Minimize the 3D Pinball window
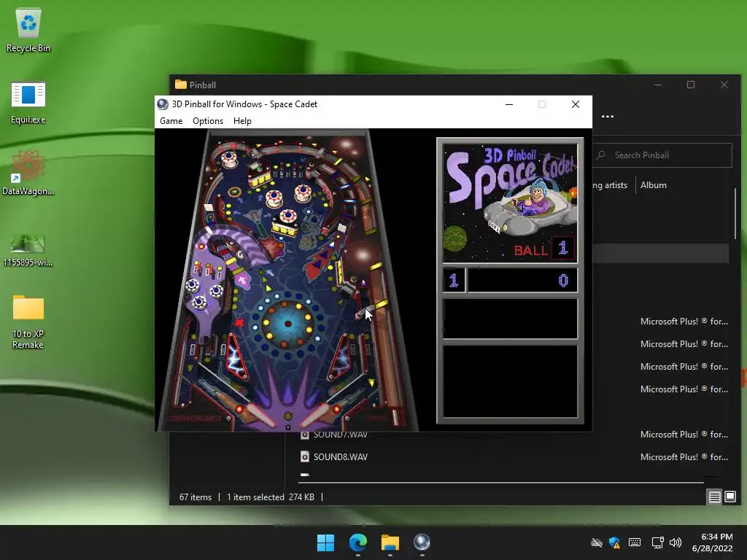This screenshot has height=560, width=747. (x=509, y=104)
